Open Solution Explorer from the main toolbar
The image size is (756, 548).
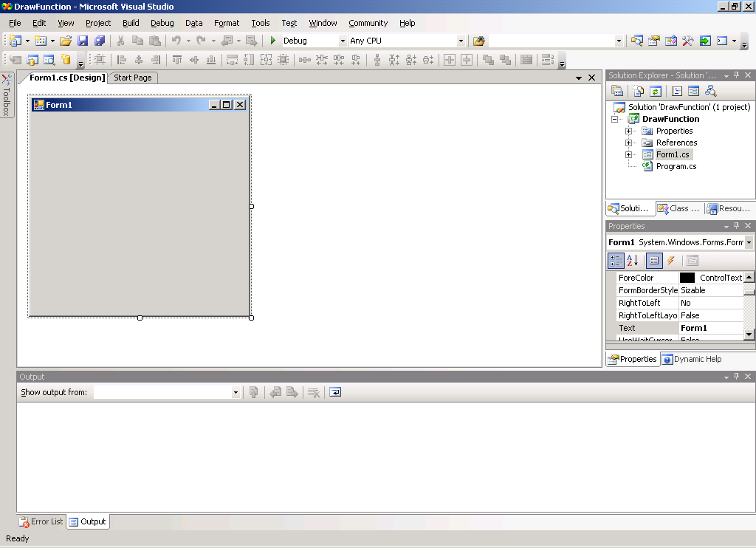[x=636, y=41]
